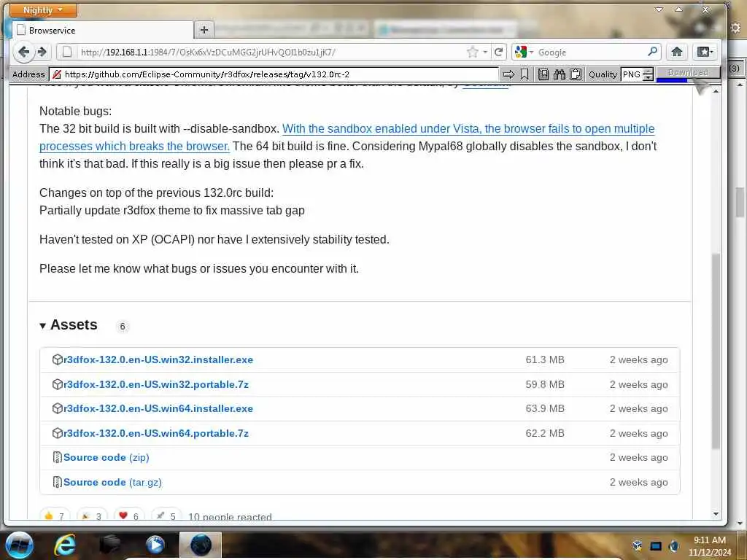Screen dimensions: 747x560
Task: Open the Google search engine selector
Action: click(523, 52)
